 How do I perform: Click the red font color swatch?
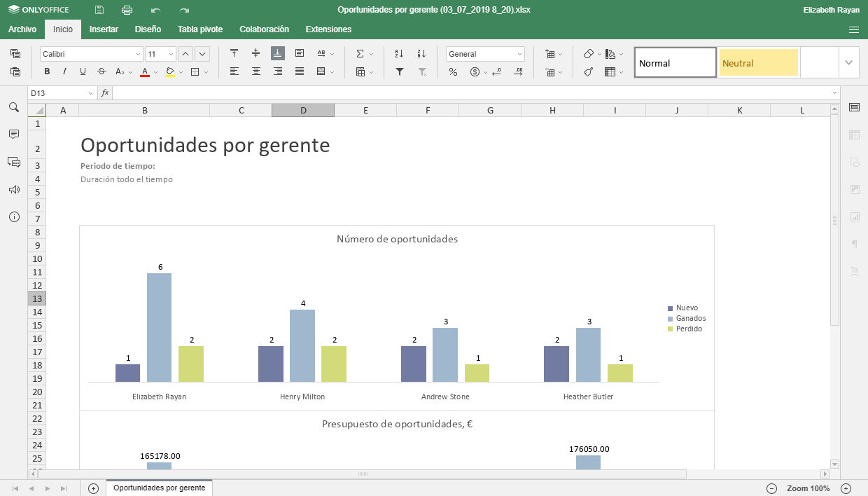145,71
